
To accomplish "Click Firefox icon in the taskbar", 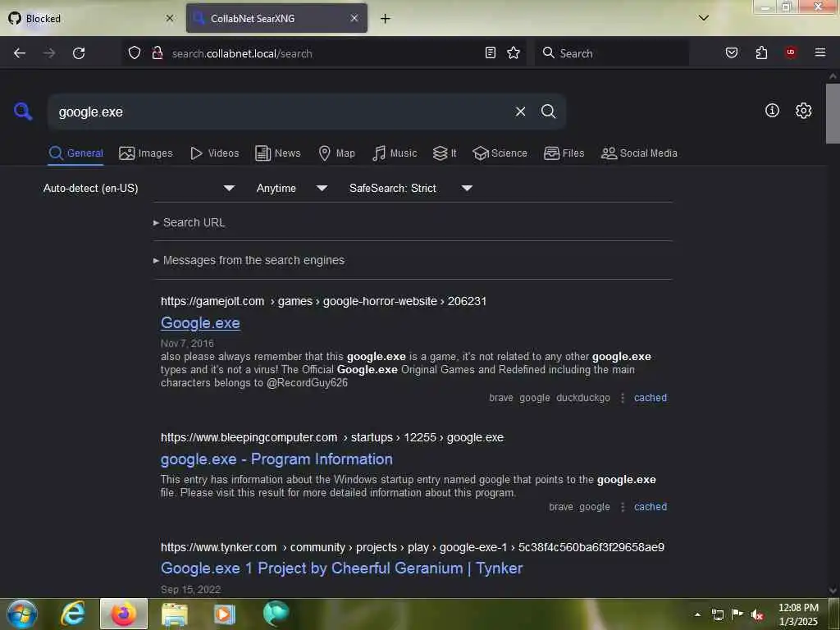I will tap(124, 614).
